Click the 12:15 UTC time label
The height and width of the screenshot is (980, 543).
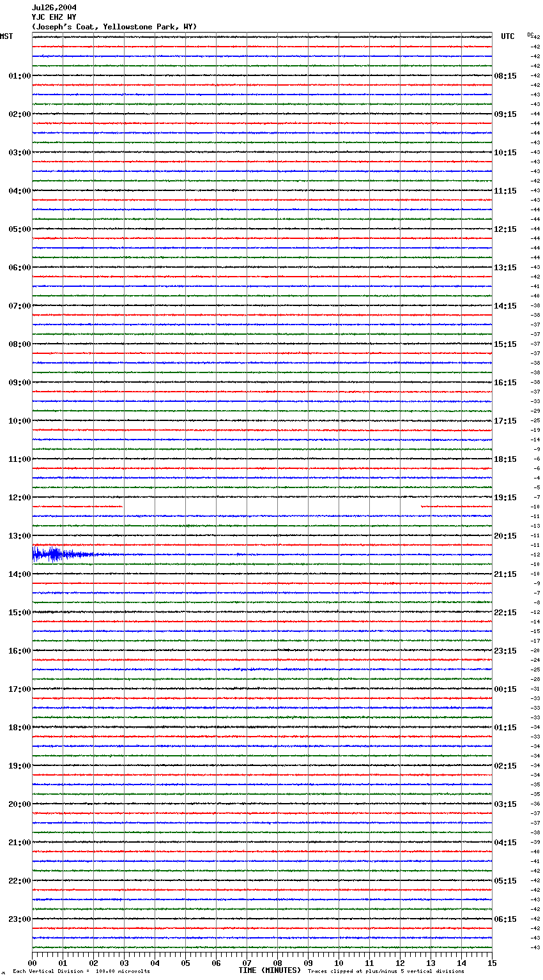pos(505,229)
